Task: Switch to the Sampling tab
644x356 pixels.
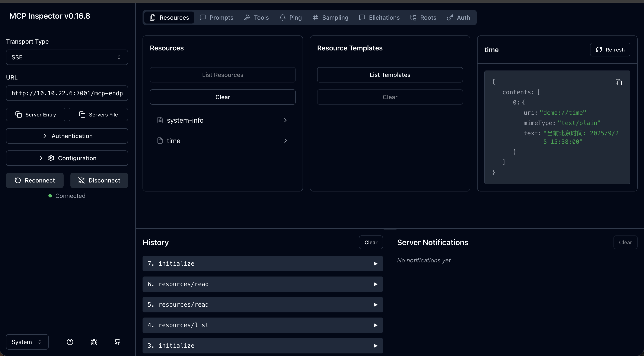Action: 330,18
